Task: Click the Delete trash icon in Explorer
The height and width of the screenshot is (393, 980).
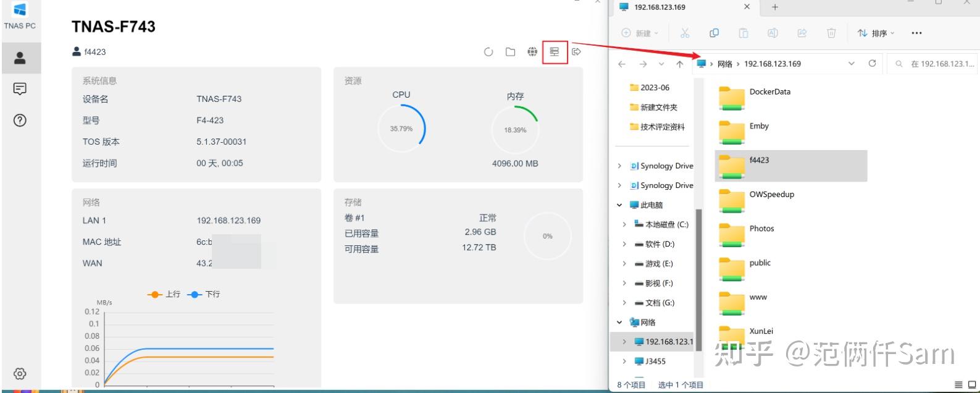Action: pyautogui.click(x=832, y=33)
